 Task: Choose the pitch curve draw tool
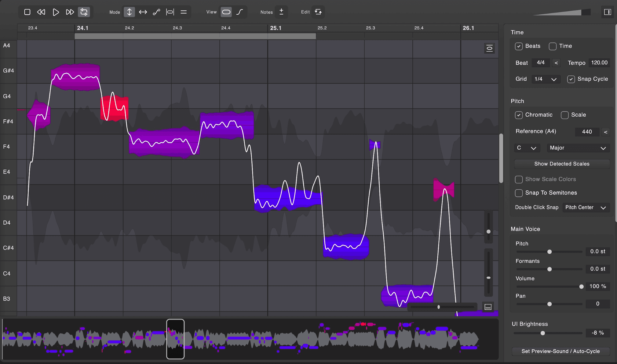click(x=156, y=12)
